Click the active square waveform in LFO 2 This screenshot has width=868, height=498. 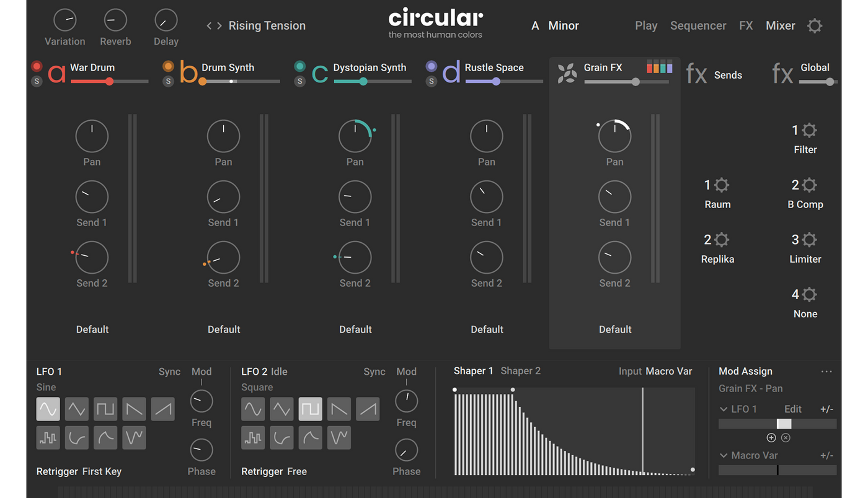310,409
